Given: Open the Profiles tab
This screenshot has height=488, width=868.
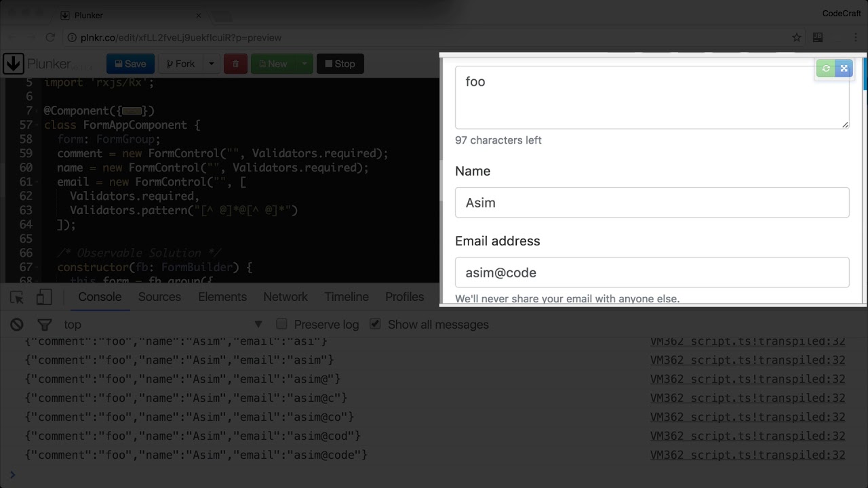Looking at the screenshot, I should coord(405,297).
